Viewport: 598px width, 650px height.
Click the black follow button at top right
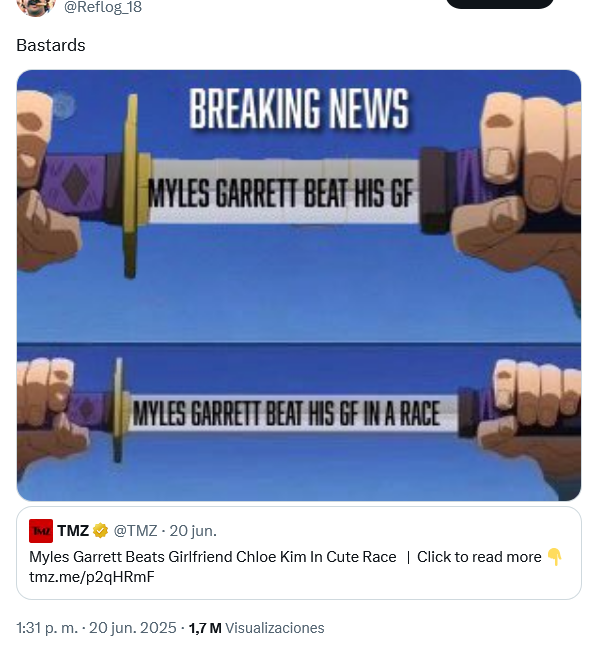[x=500, y=4]
